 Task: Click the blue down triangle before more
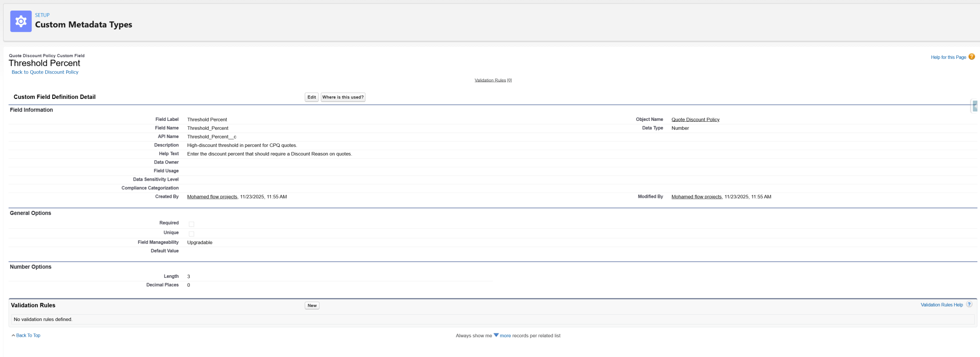[x=496, y=335]
